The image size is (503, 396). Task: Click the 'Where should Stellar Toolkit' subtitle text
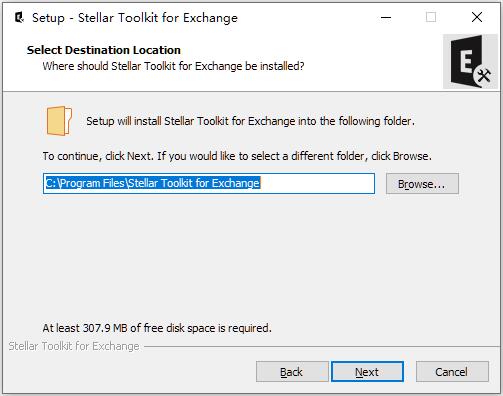tap(173, 66)
